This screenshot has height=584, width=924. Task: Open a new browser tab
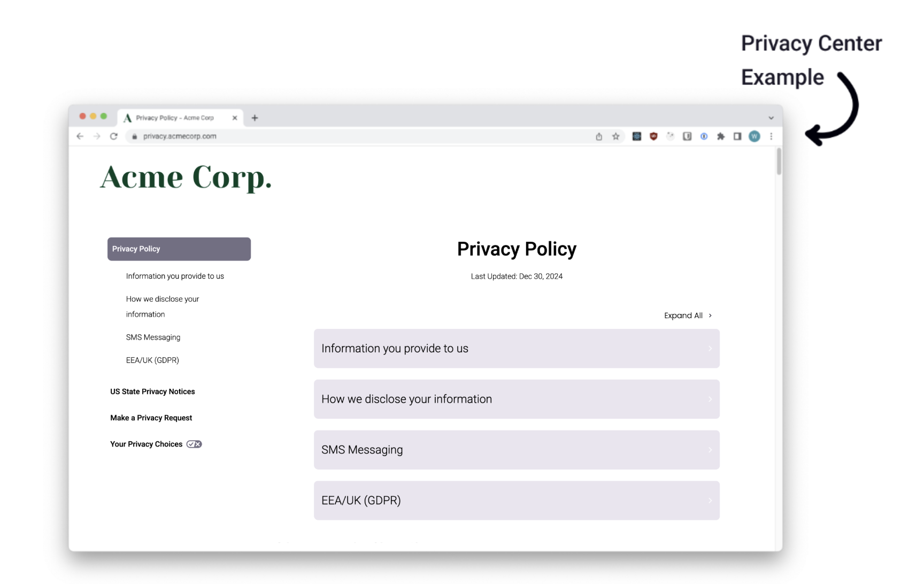coord(255,118)
